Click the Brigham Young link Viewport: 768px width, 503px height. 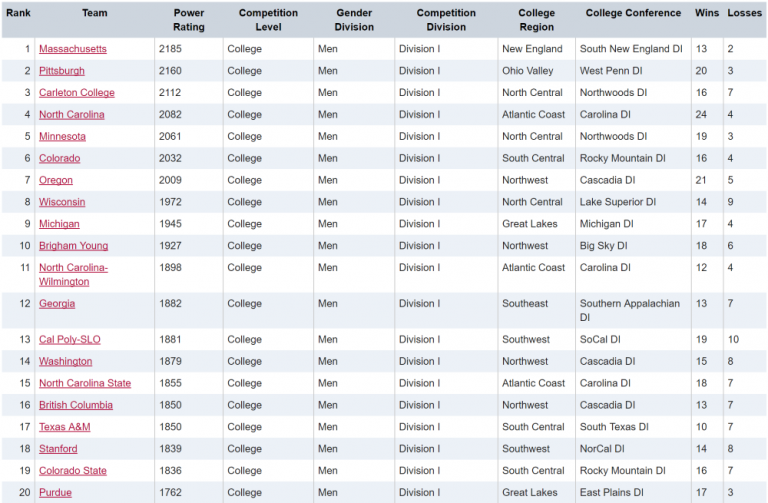[73, 246]
